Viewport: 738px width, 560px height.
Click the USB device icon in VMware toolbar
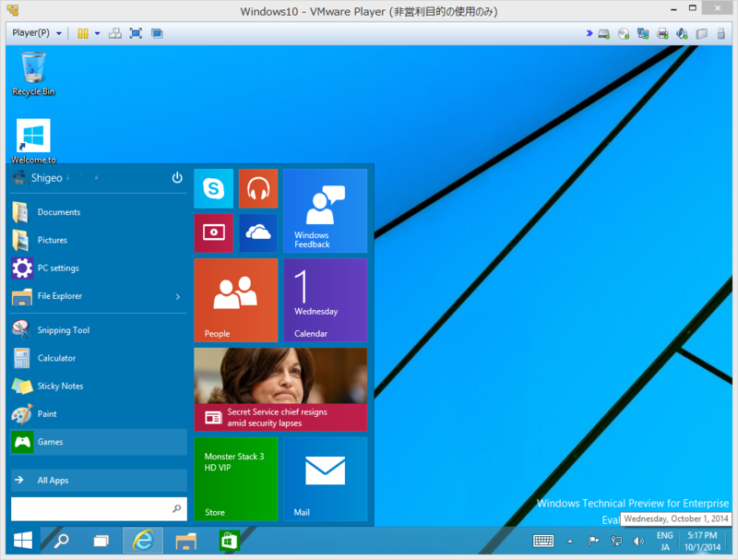721,33
